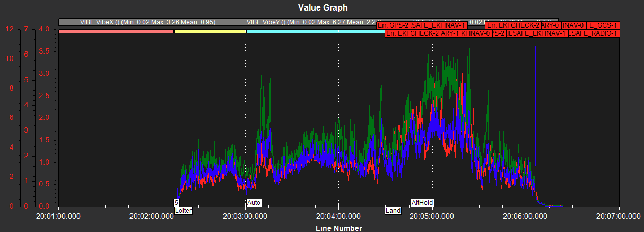Click Err: EKFCHECK-2 label next to ARY-1

(x=413, y=33)
